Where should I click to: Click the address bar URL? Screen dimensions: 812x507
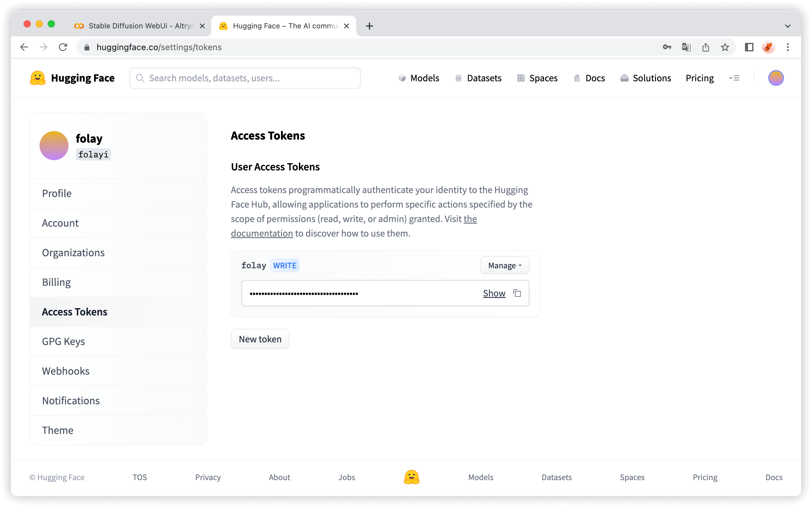pyautogui.click(x=159, y=47)
